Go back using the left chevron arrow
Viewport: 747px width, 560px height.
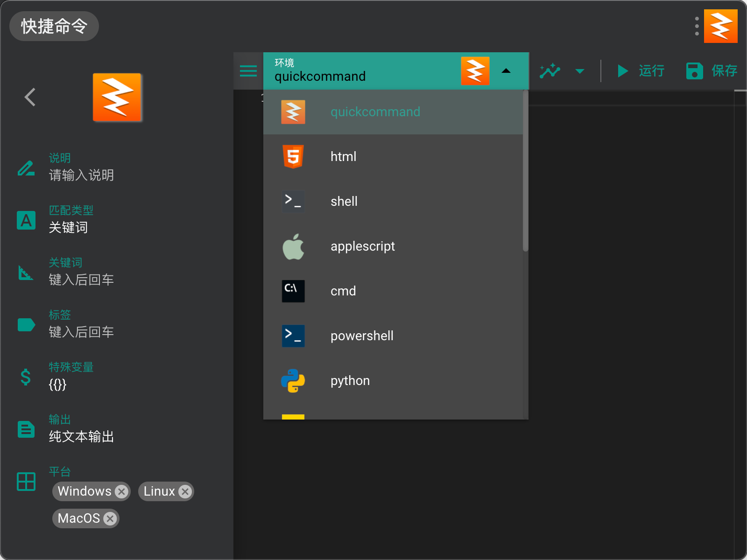tap(30, 97)
